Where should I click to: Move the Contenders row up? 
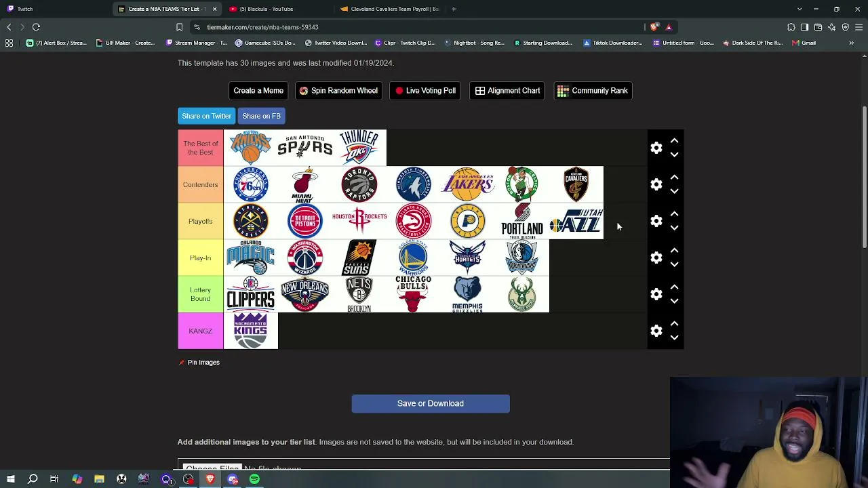coord(674,178)
